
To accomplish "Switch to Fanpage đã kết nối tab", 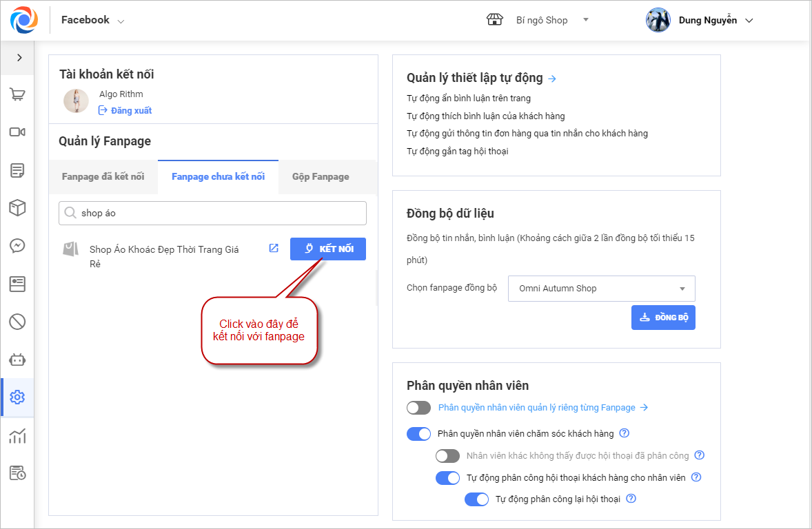I will coord(103,177).
